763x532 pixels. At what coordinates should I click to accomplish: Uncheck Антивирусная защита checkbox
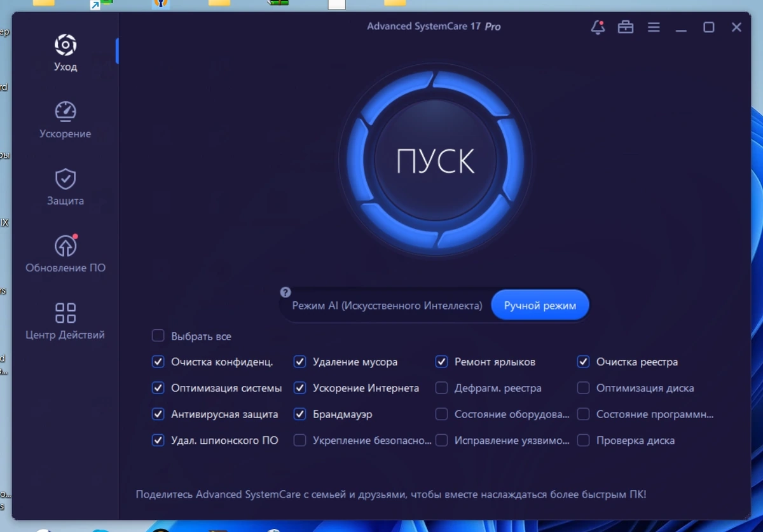158,414
